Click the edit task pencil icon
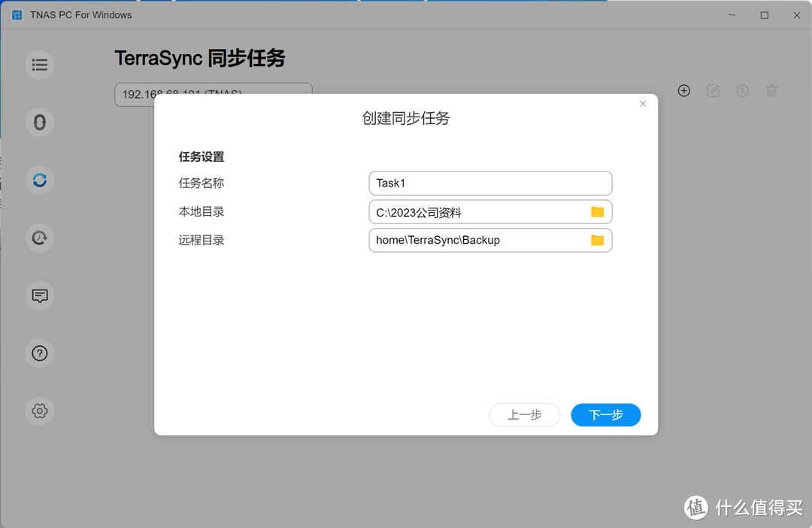Screen dimensions: 812x528 click(x=713, y=91)
